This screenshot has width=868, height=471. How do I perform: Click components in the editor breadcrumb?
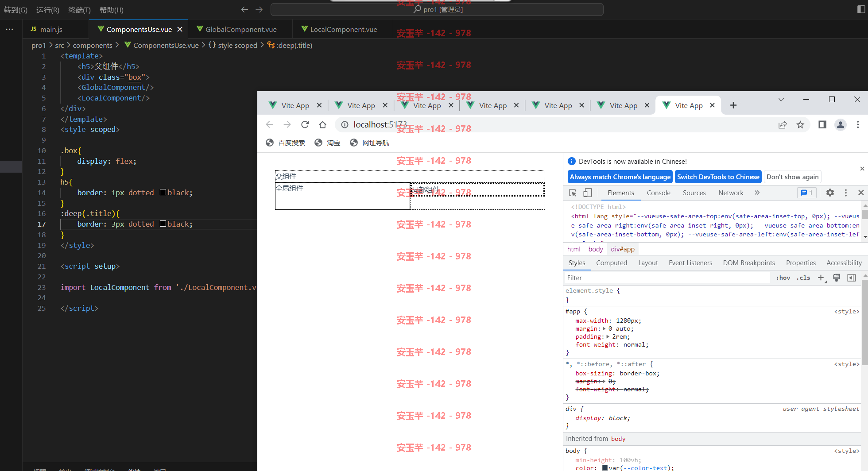pos(93,45)
